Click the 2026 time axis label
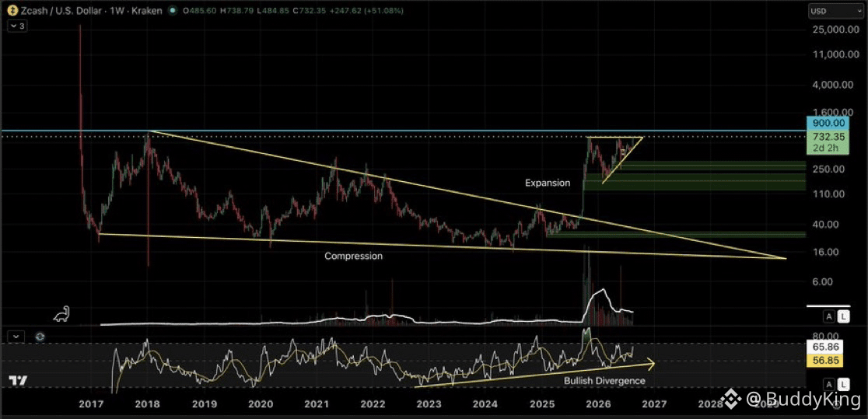The width and height of the screenshot is (868, 419). [598, 404]
